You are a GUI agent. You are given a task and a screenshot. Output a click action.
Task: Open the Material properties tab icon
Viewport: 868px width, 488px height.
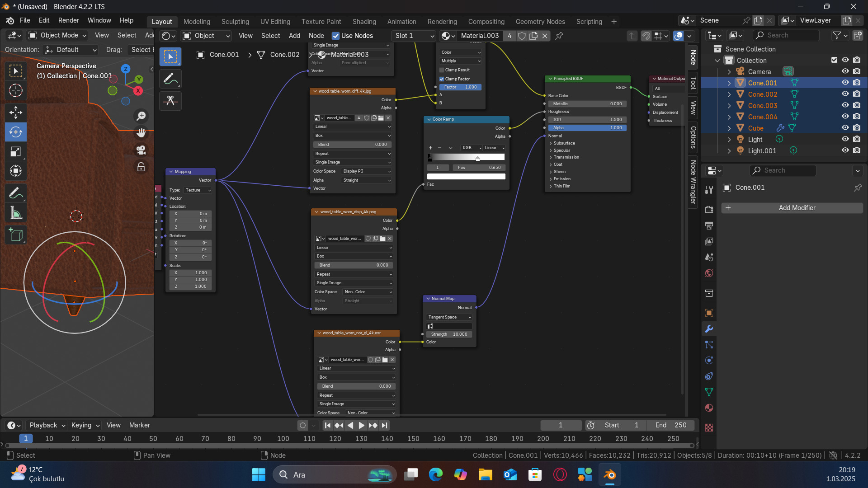click(709, 408)
